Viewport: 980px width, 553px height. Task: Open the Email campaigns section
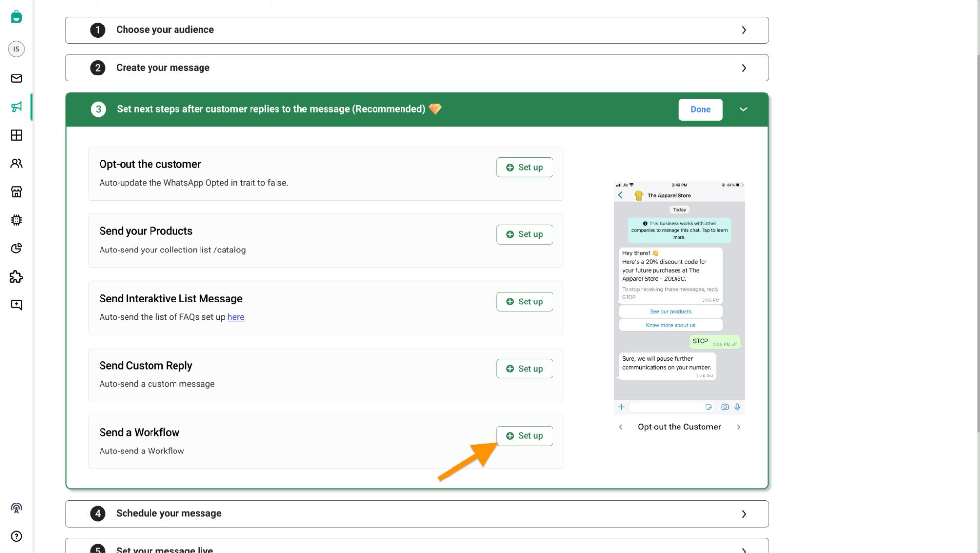click(16, 78)
